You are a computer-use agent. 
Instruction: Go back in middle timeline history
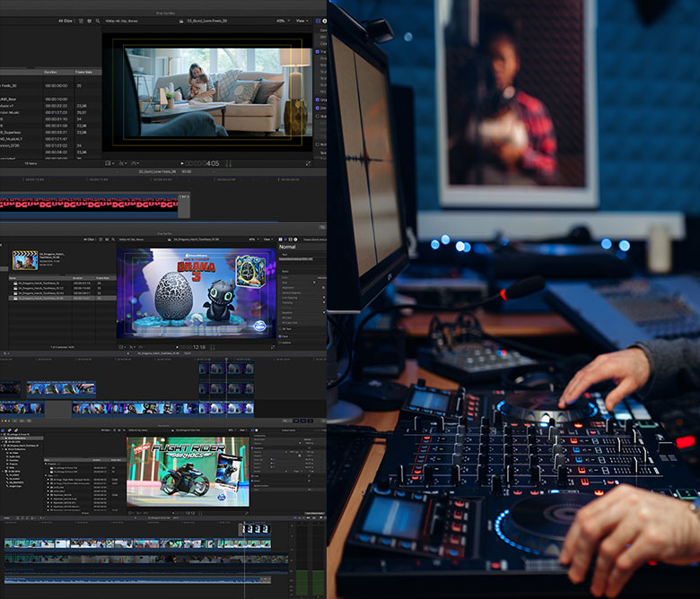click(x=128, y=353)
